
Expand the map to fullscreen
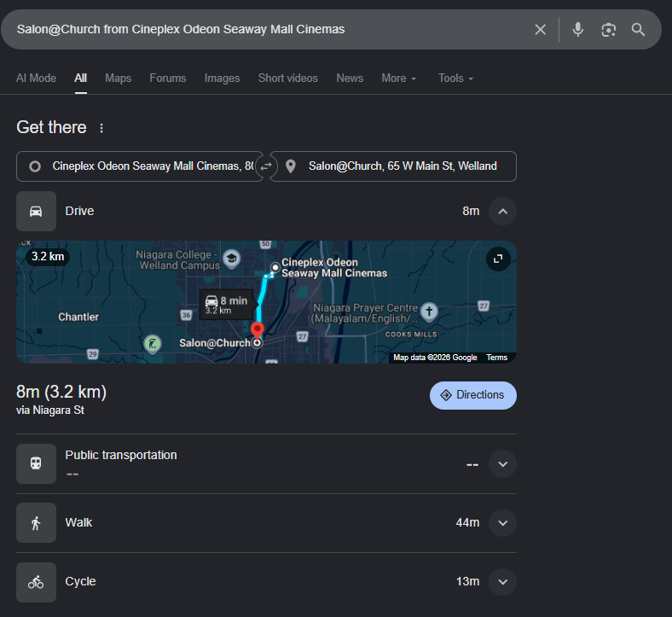point(498,259)
